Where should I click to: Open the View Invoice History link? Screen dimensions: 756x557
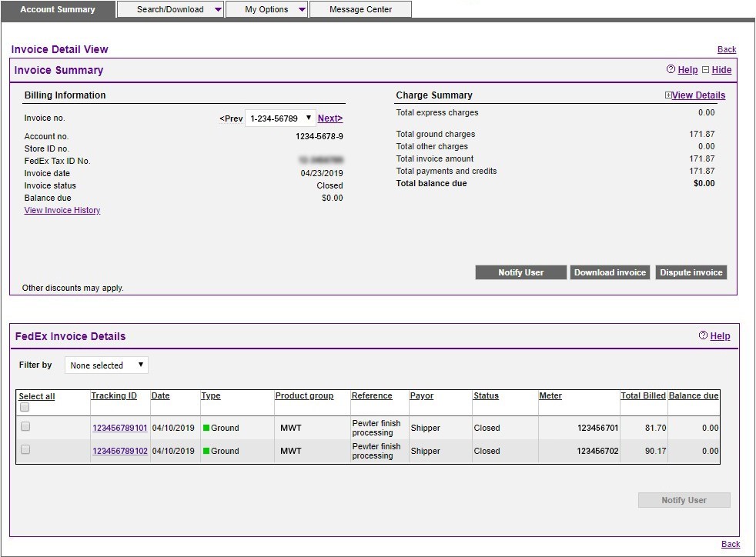point(62,210)
